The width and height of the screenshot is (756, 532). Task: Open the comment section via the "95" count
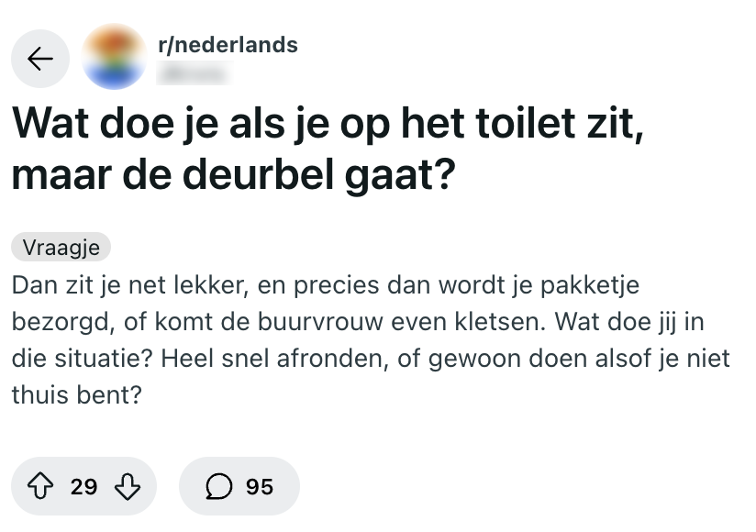[x=258, y=486]
